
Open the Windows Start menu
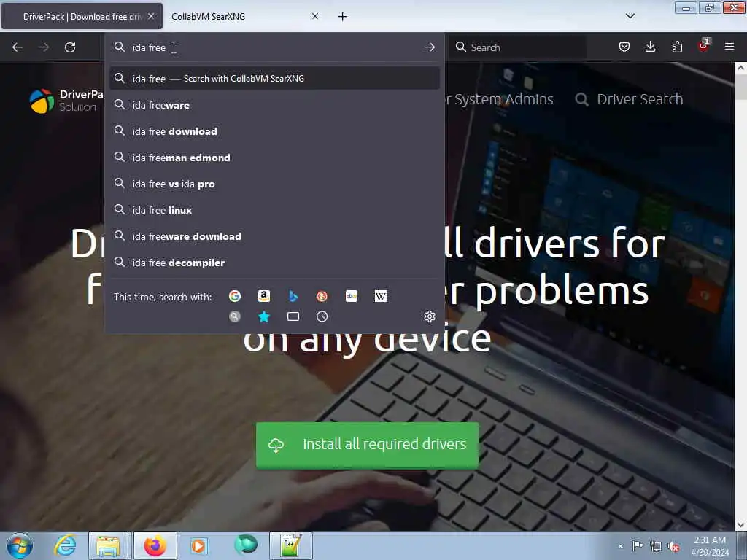pos(19,545)
